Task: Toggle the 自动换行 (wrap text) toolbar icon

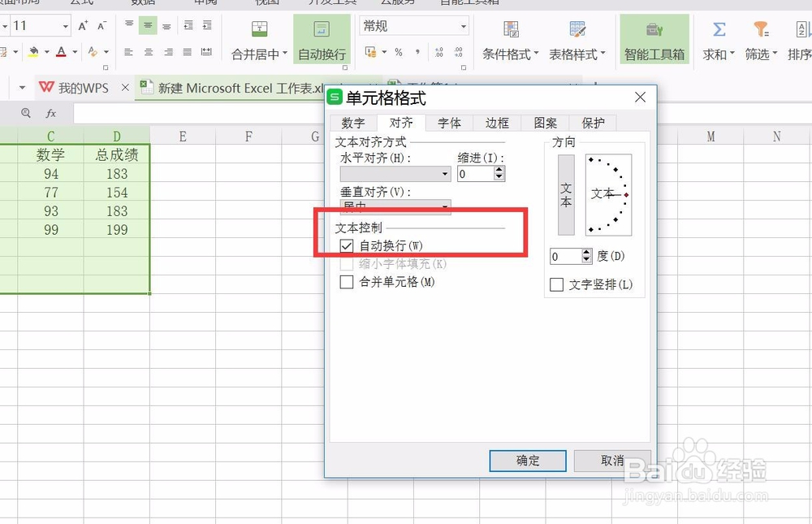Action: point(322,39)
